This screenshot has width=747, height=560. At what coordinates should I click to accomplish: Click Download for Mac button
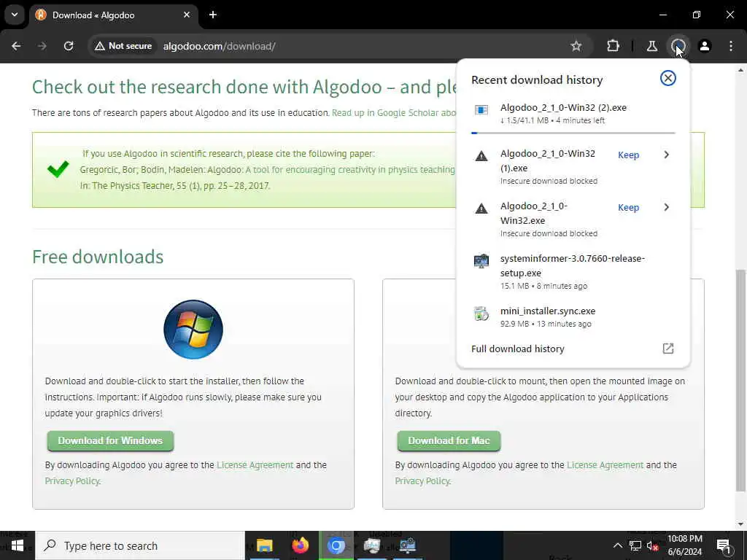click(x=449, y=441)
